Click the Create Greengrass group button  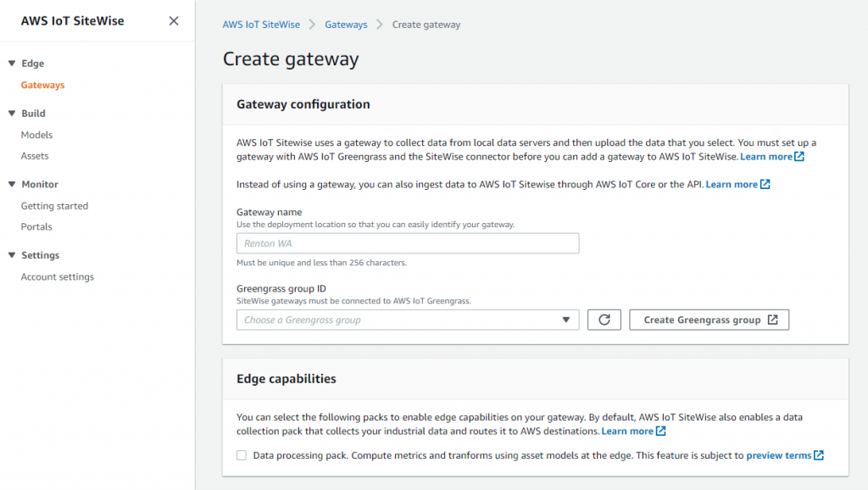[709, 320]
